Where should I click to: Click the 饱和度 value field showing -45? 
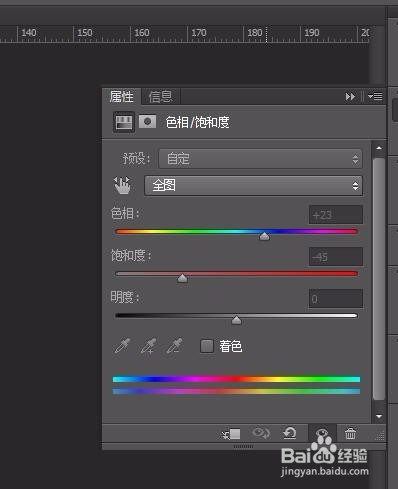(x=336, y=257)
